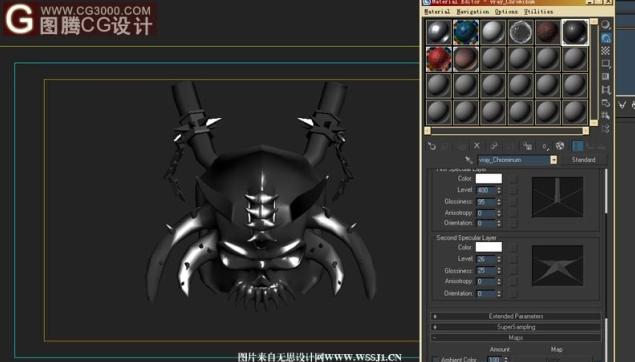Toggle Show Map in Viewport icon

[x=560, y=146]
